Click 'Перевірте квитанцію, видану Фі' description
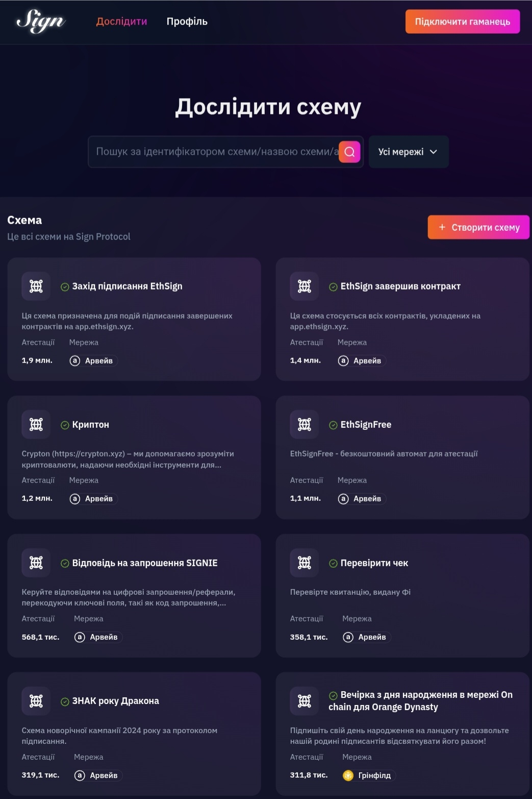 pyautogui.click(x=350, y=592)
